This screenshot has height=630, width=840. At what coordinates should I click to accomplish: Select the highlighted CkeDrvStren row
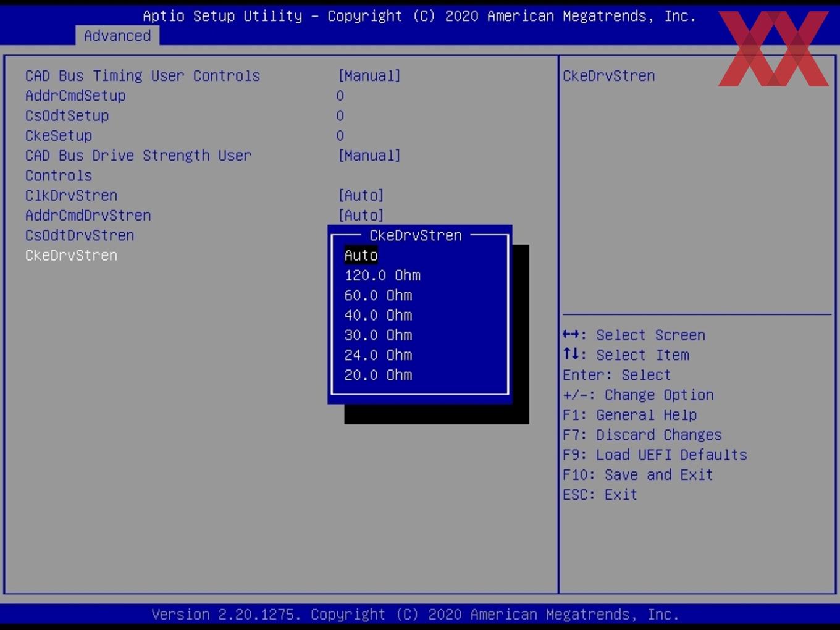(x=71, y=255)
